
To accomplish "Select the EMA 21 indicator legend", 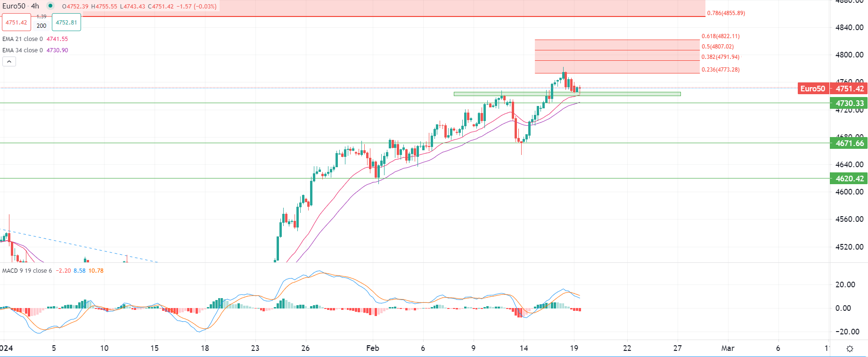I will tap(23, 39).
